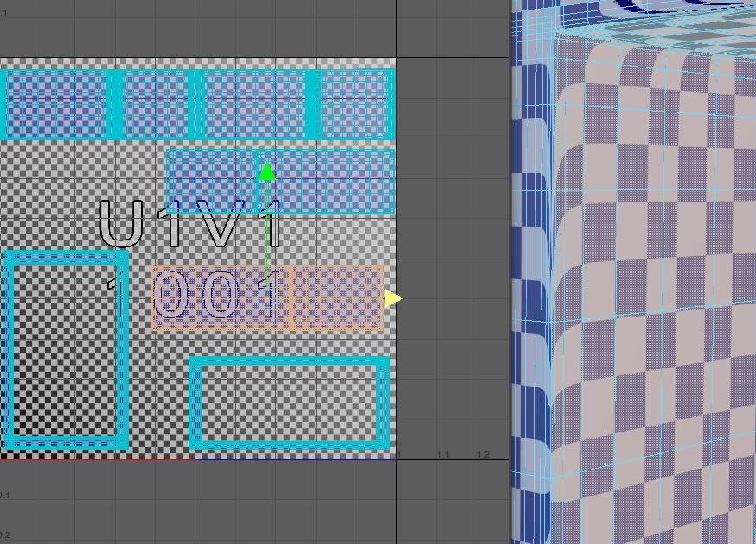
Task: Click the gizmo center handle between the arrows
Action: pyautogui.click(x=266, y=298)
